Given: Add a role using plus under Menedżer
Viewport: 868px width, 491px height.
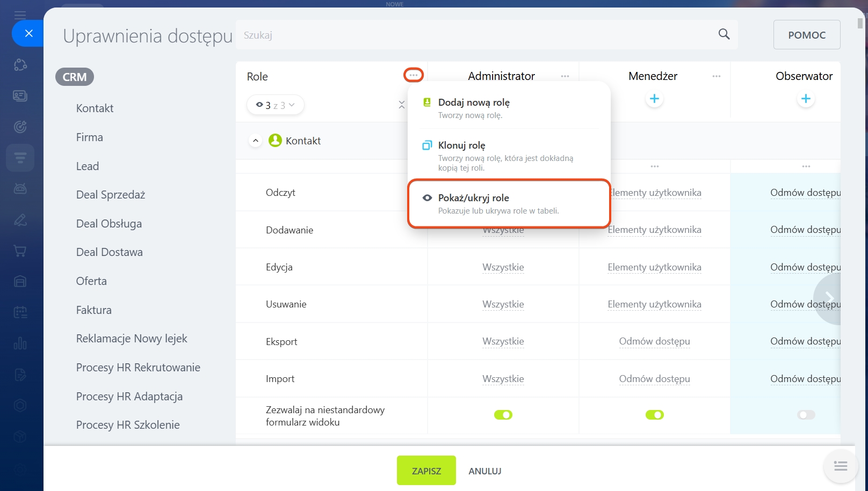Looking at the screenshot, I should click(x=654, y=99).
